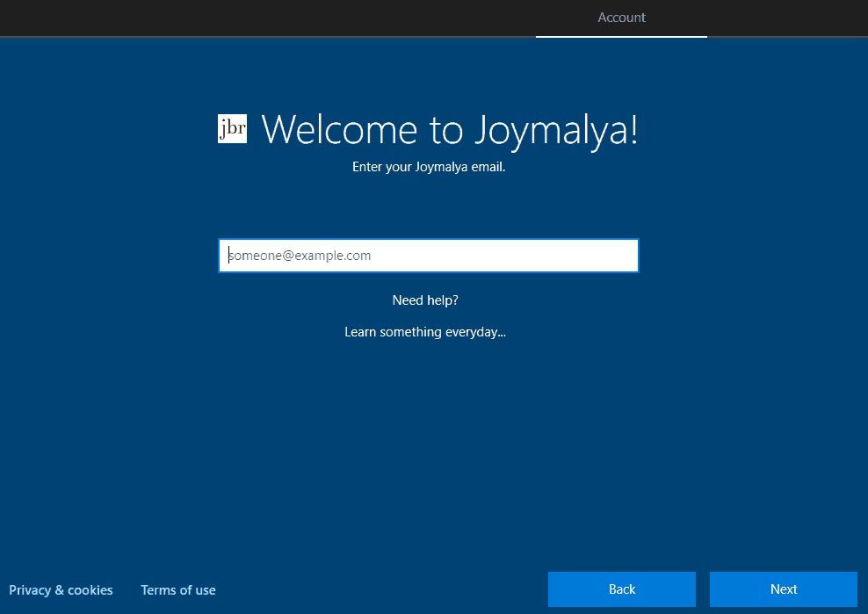The width and height of the screenshot is (868, 614).
Task: Open Terms of use link
Action: point(178,590)
